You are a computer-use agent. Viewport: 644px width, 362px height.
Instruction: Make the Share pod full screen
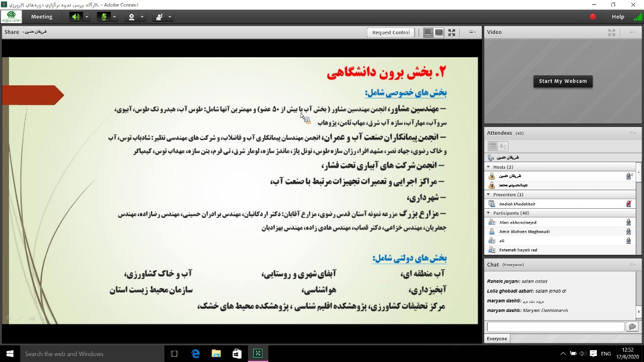[x=452, y=32]
